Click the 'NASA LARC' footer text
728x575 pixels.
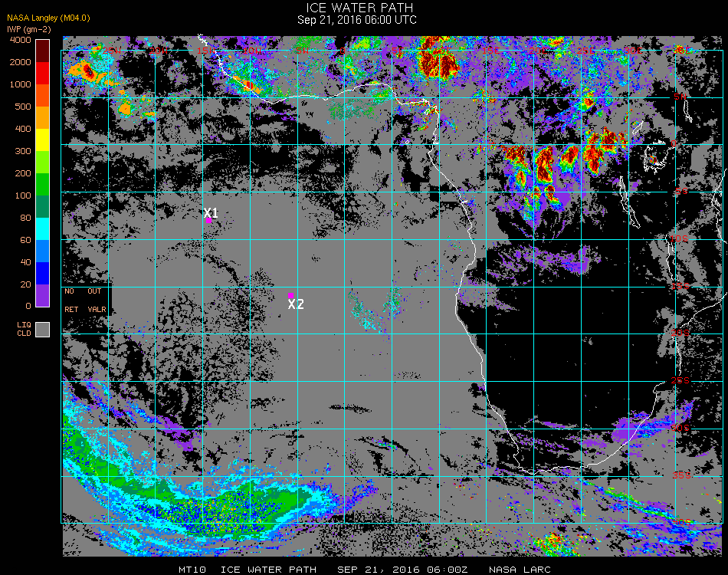click(520, 570)
